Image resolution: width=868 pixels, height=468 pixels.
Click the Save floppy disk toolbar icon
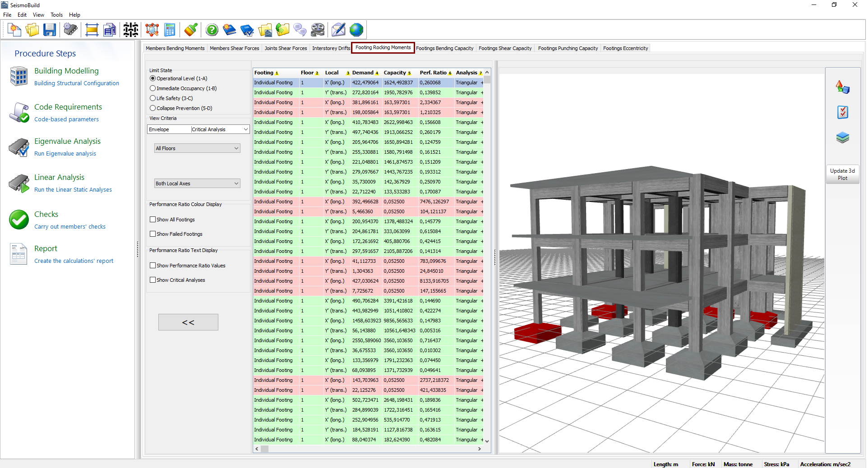50,30
